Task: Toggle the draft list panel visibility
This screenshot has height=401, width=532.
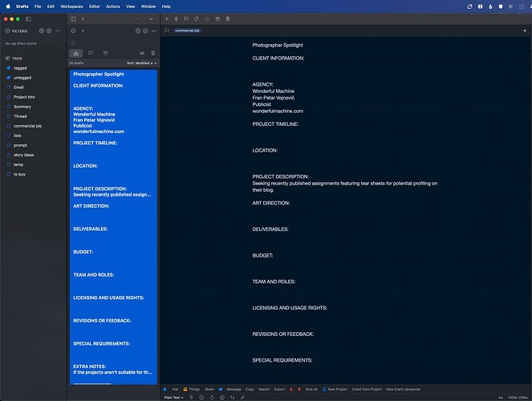Action: (x=73, y=19)
